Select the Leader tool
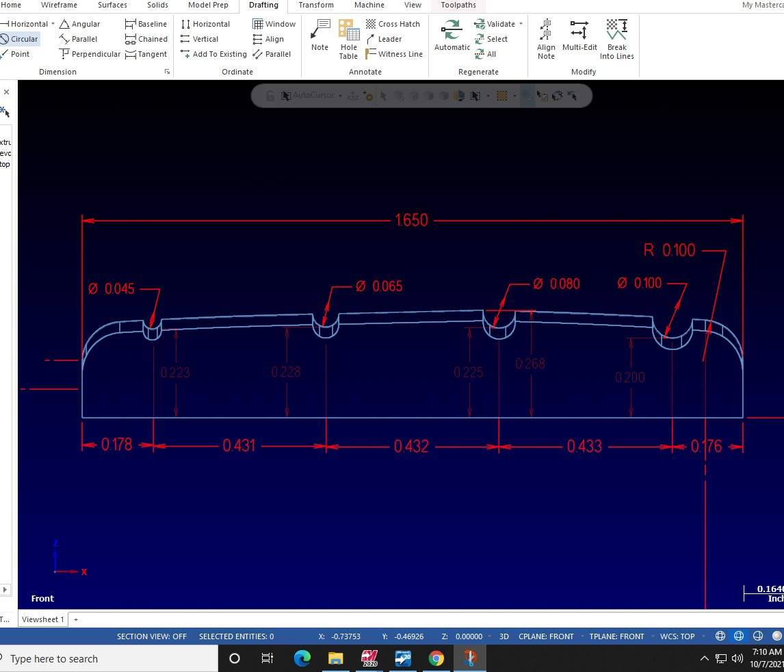Viewport: 784px width, 672px height. 384,39
